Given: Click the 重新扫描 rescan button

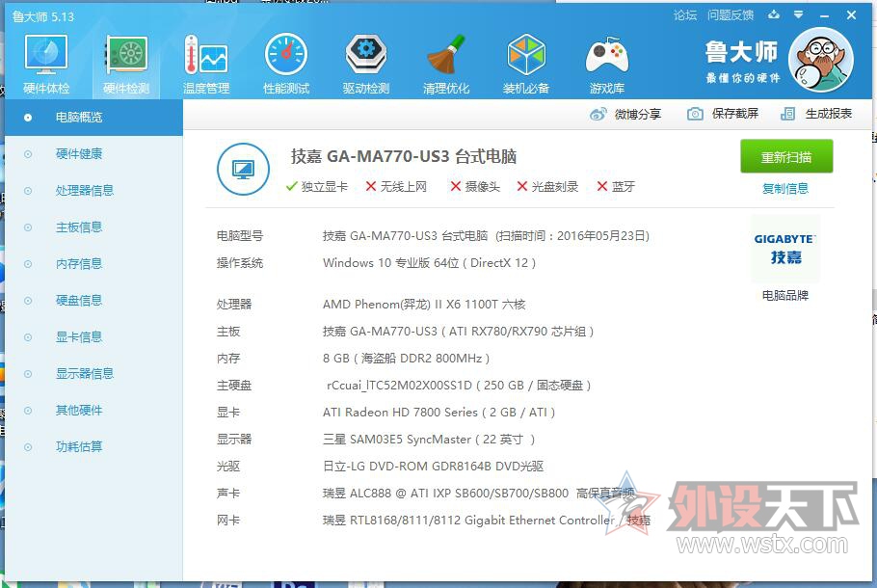Looking at the screenshot, I should tap(786, 157).
